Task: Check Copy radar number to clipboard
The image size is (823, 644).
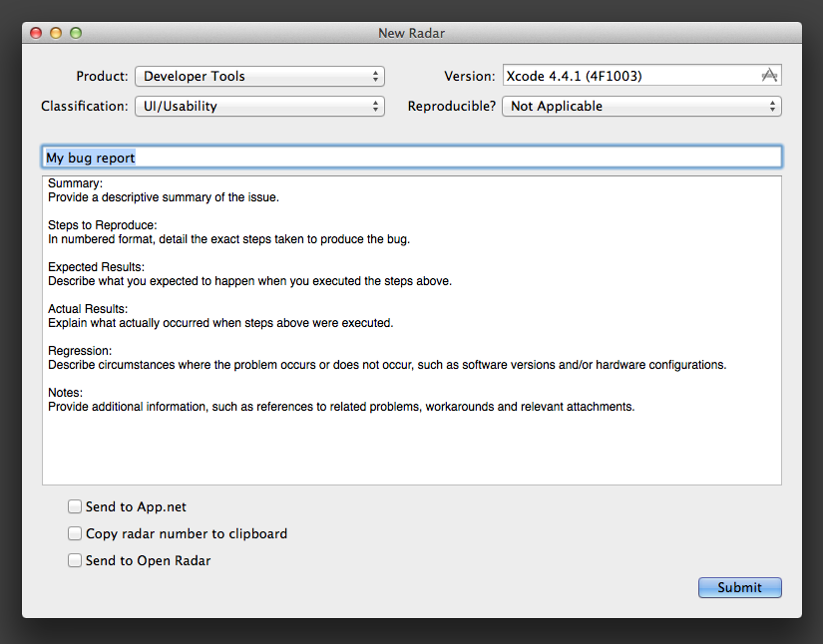Action: 75,533
